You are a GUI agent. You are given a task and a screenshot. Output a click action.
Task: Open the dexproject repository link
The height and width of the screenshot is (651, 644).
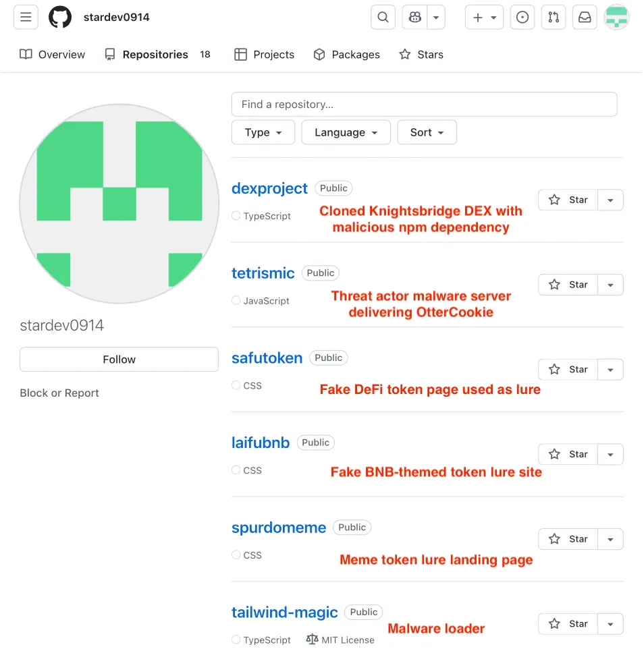(269, 188)
